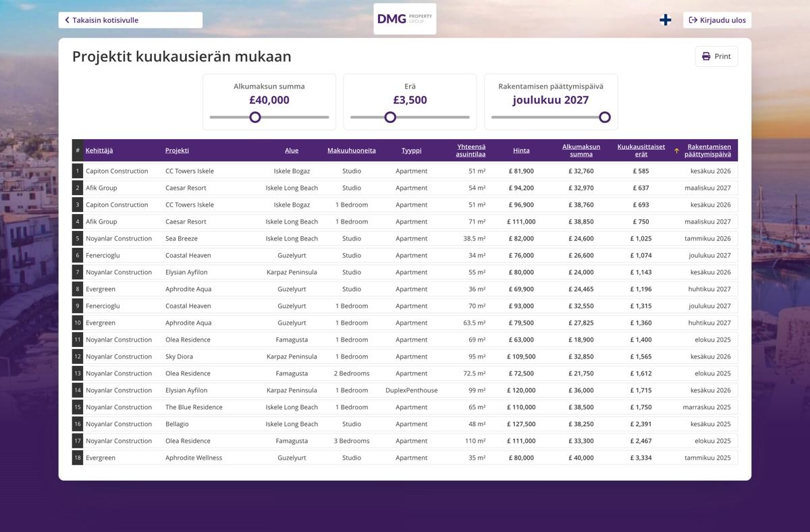This screenshot has height=532, width=810.
Task: Adjust the Alkumaksun summa slider handle
Action: click(255, 117)
